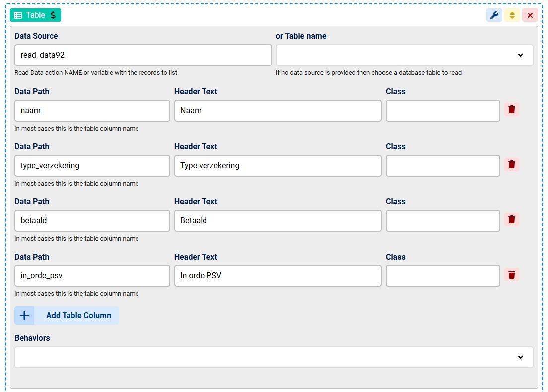The image size is (548, 392).
Task: Edit the Header Text field In orde PSV
Action: click(x=277, y=276)
